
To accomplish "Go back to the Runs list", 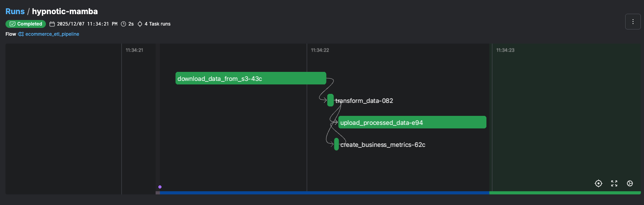I will pyautogui.click(x=15, y=11).
